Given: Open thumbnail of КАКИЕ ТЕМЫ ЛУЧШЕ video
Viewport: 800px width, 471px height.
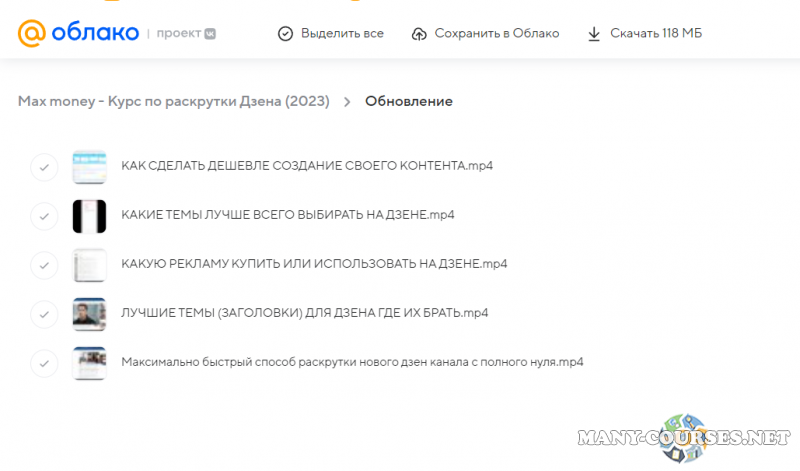Looking at the screenshot, I should coord(89,216).
